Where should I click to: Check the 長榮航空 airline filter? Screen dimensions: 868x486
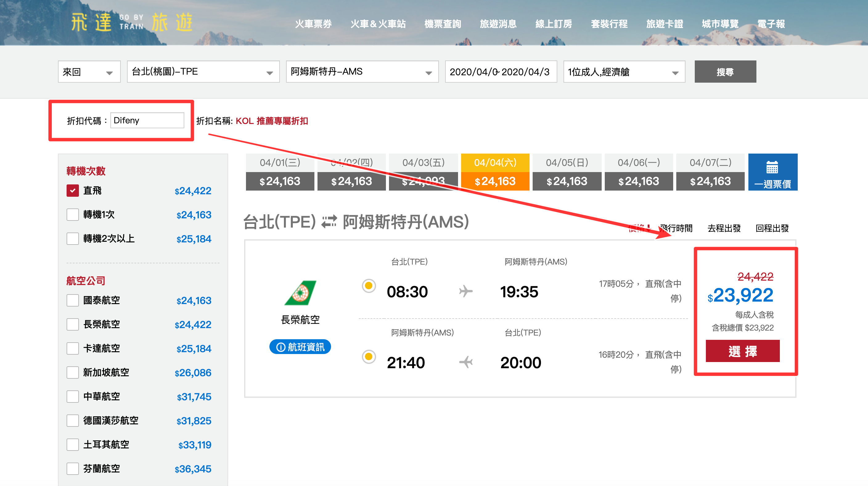pyautogui.click(x=72, y=324)
